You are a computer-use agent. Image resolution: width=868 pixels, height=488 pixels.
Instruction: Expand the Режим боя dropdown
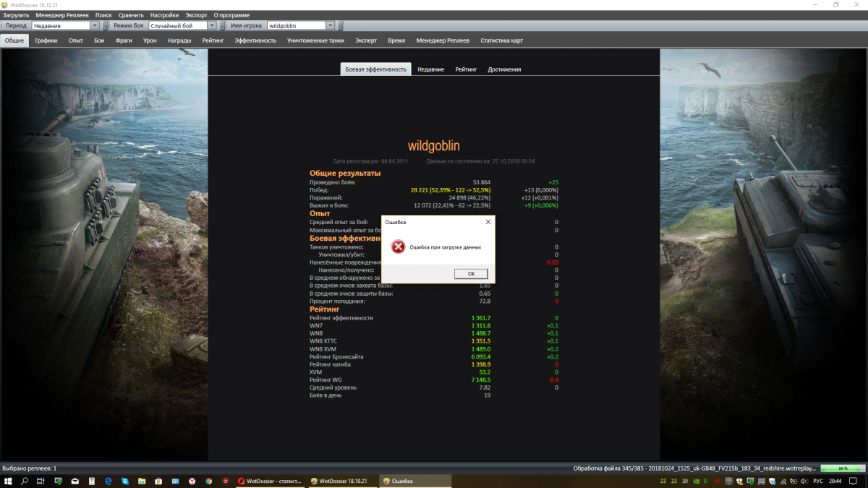click(x=212, y=25)
